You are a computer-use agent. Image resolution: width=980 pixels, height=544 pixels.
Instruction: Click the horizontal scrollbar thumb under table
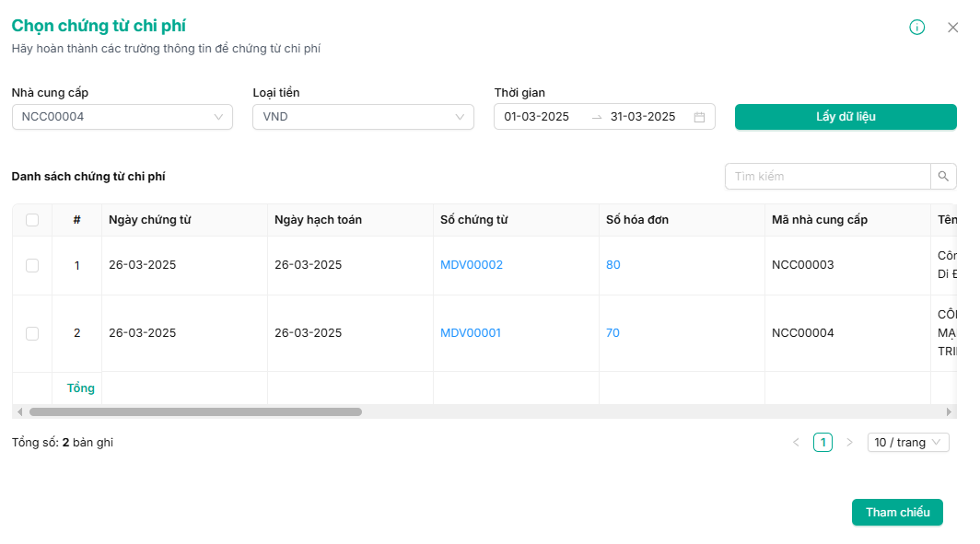tap(195, 411)
